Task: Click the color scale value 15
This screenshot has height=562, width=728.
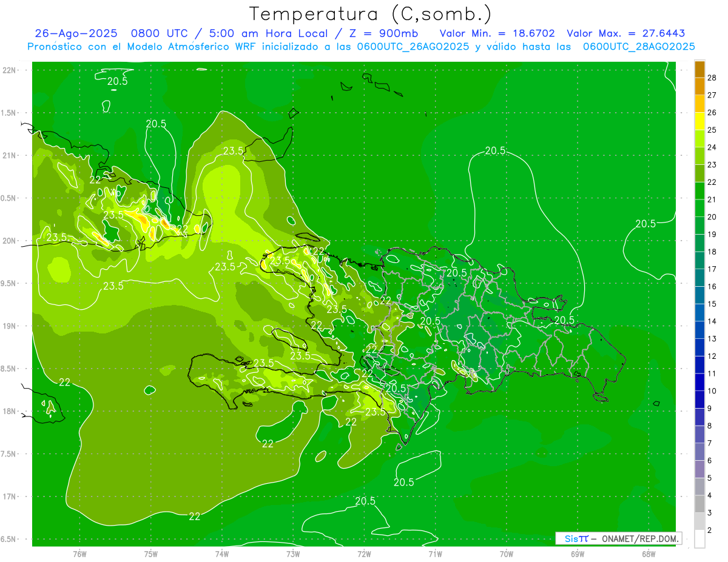Action: tap(713, 304)
